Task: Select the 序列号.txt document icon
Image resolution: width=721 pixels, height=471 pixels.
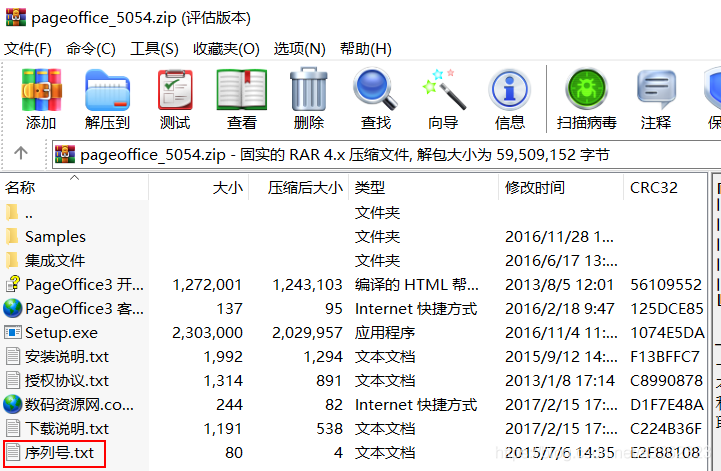Action: click(13, 452)
